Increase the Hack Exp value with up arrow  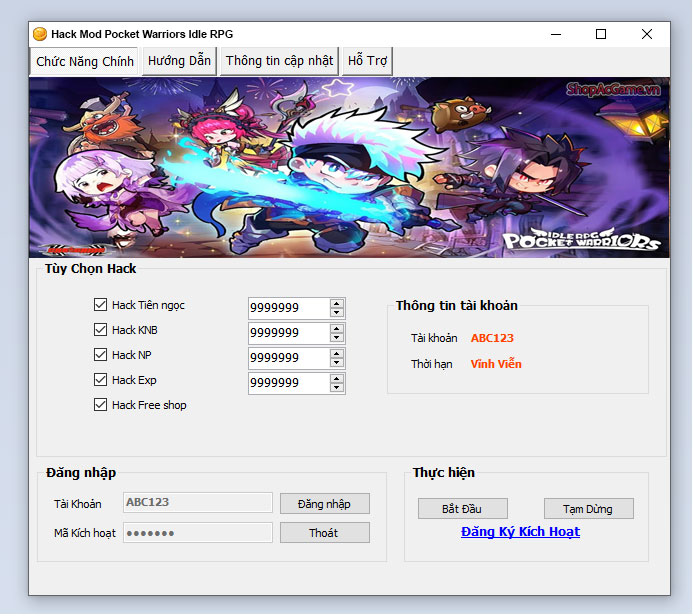tap(337, 378)
